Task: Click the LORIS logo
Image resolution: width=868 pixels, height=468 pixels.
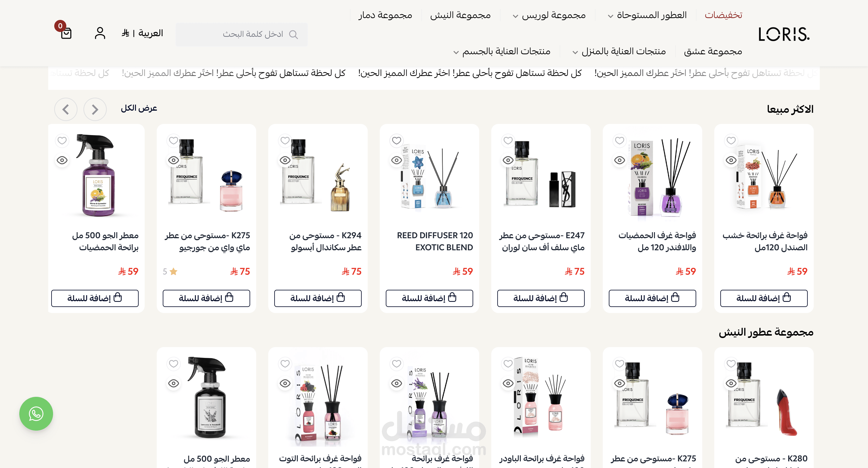Action: tap(784, 34)
